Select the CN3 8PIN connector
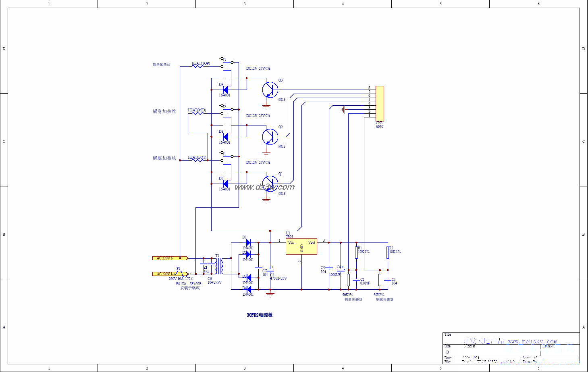 379,103
